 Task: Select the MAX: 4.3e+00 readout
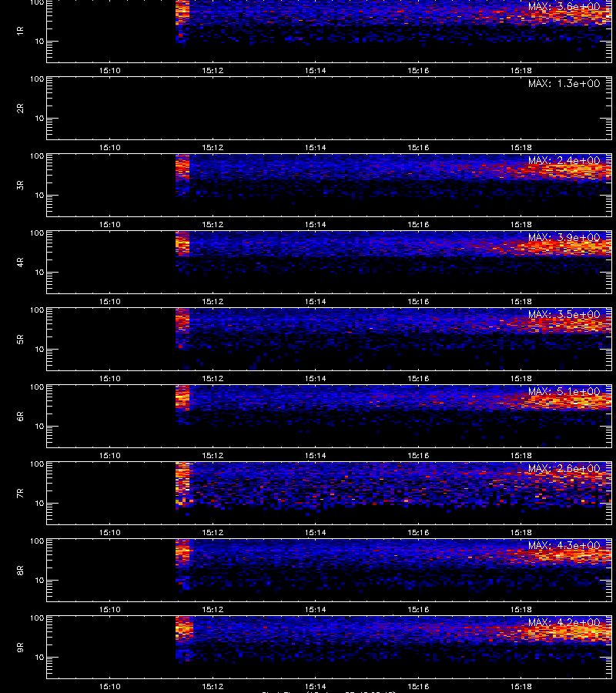pos(564,545)
